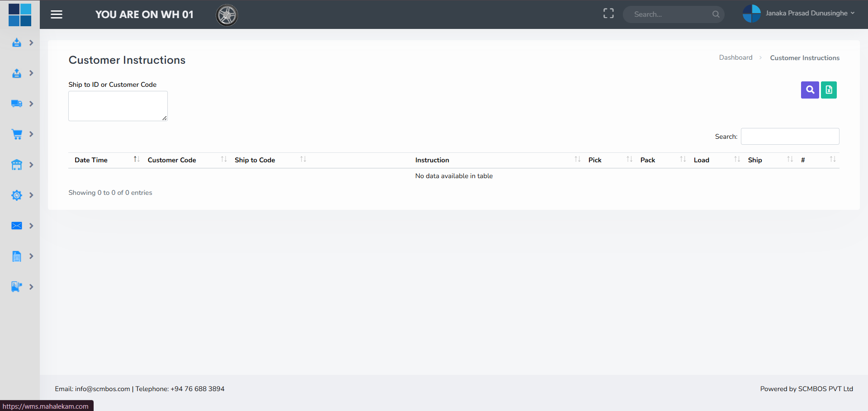The height and width of the screenshot is (411, 868).
Task: Toggle the hamburger menu
Action: (x=57, y=14)
